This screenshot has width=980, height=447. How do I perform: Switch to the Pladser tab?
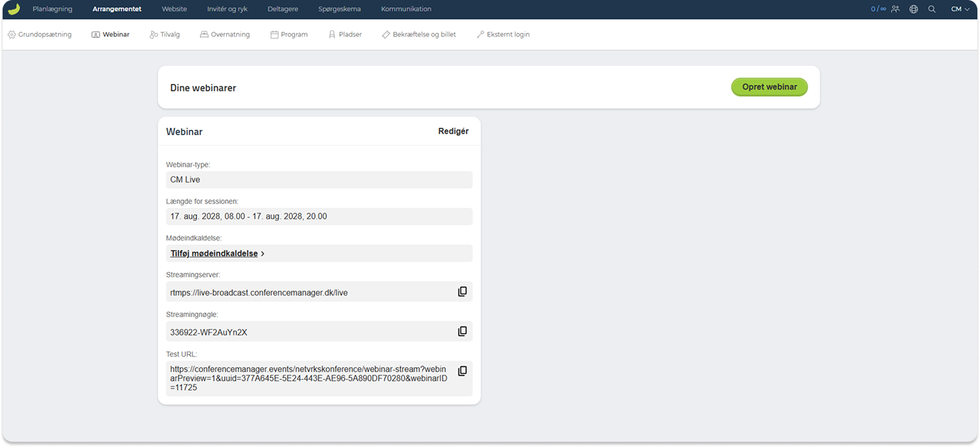click(x=345, y=34)
